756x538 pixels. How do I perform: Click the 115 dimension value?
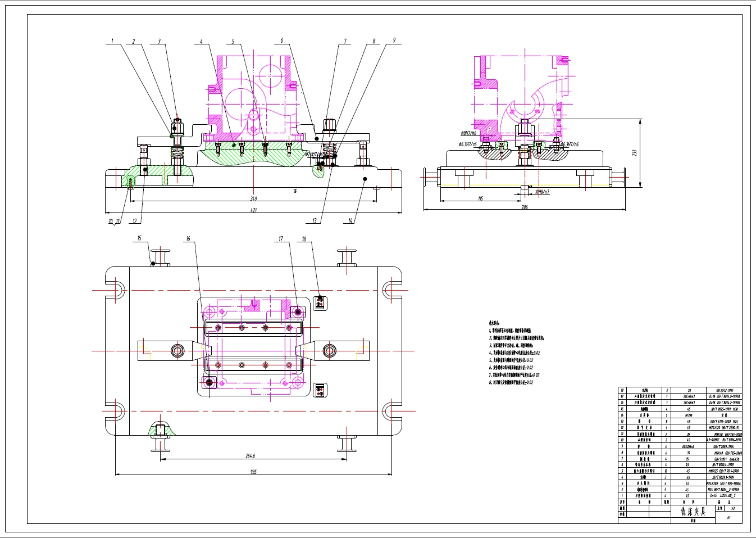480,198
